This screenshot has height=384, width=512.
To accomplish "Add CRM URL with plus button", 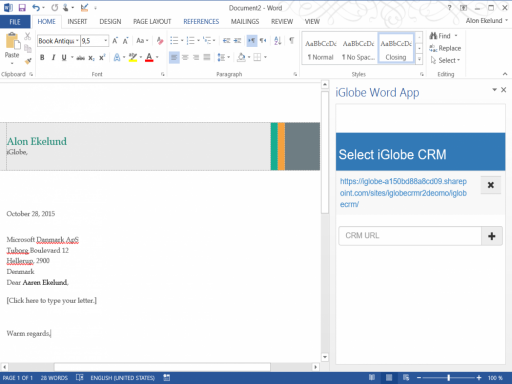I will 492,236.
